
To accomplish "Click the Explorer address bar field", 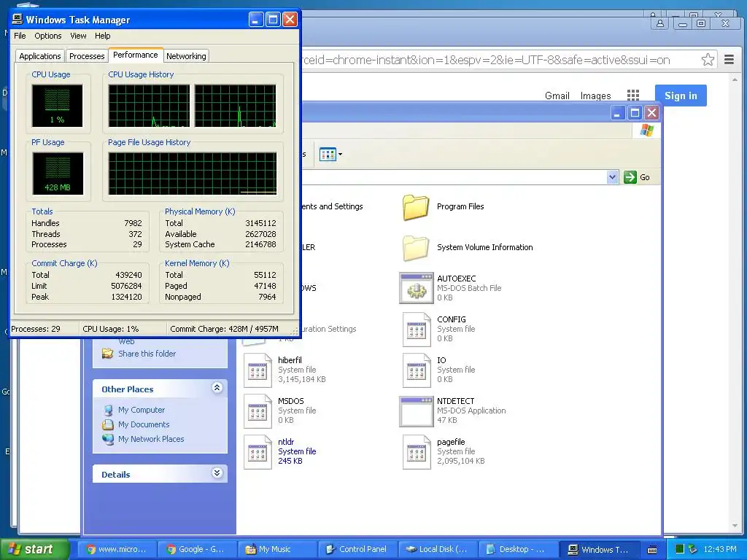I will (454, 177).
